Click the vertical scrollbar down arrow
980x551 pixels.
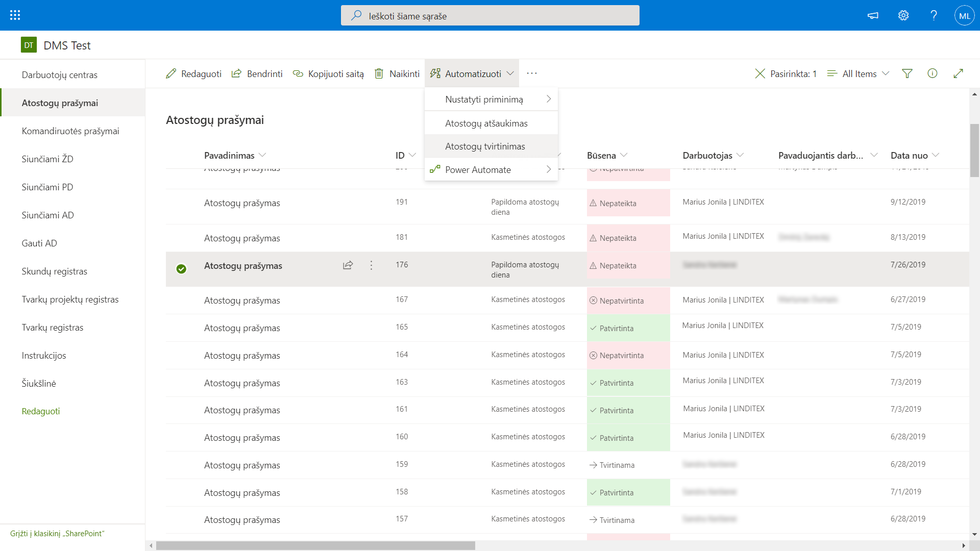[x=974, y=534]
